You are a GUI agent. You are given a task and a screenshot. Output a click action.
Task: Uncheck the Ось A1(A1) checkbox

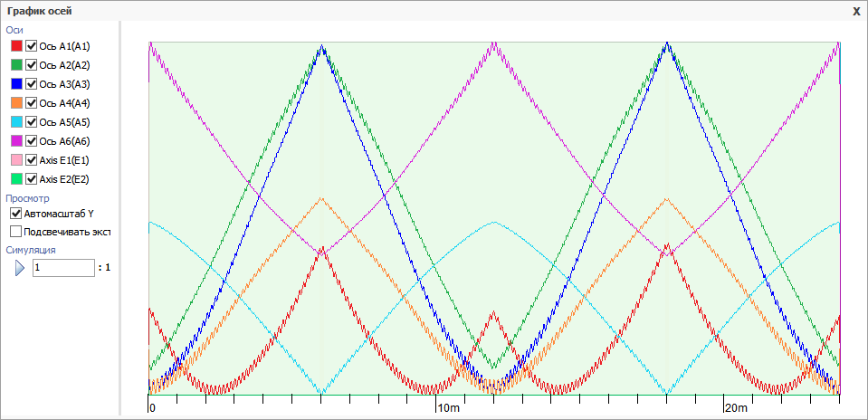(32, 46)
